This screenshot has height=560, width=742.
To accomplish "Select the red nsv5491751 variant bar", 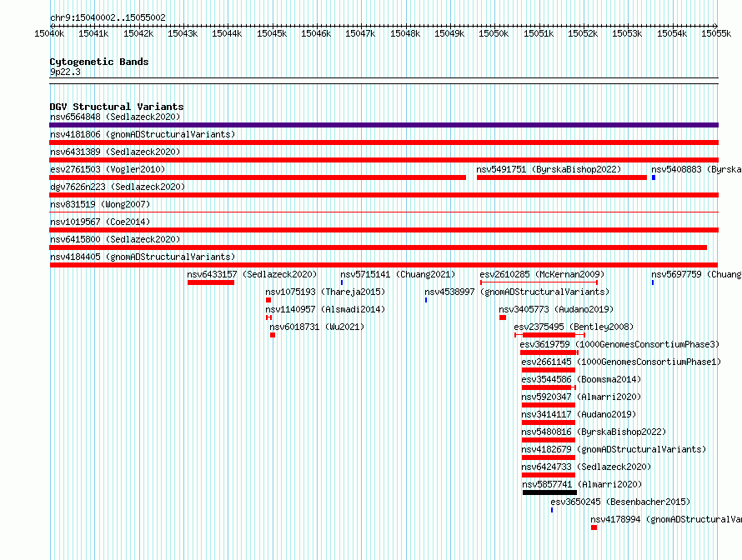I will (x=562, y=177).
